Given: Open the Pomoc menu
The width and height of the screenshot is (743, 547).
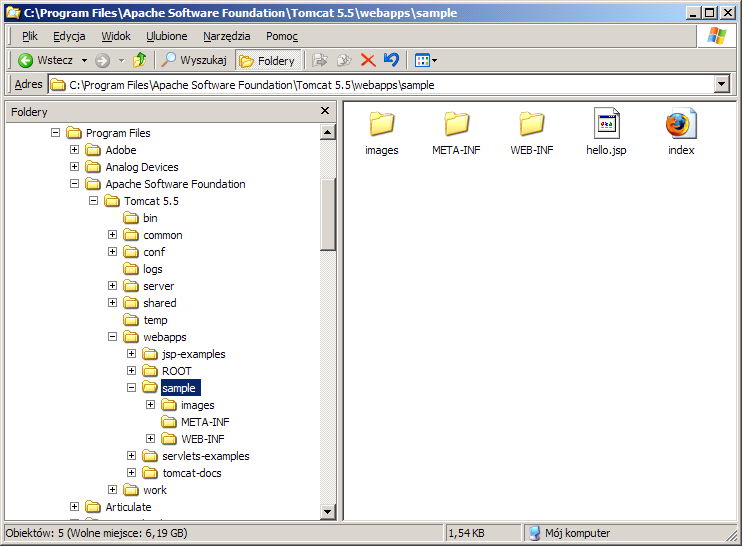Looking at the screenshot, I should (x=282, y=36).
